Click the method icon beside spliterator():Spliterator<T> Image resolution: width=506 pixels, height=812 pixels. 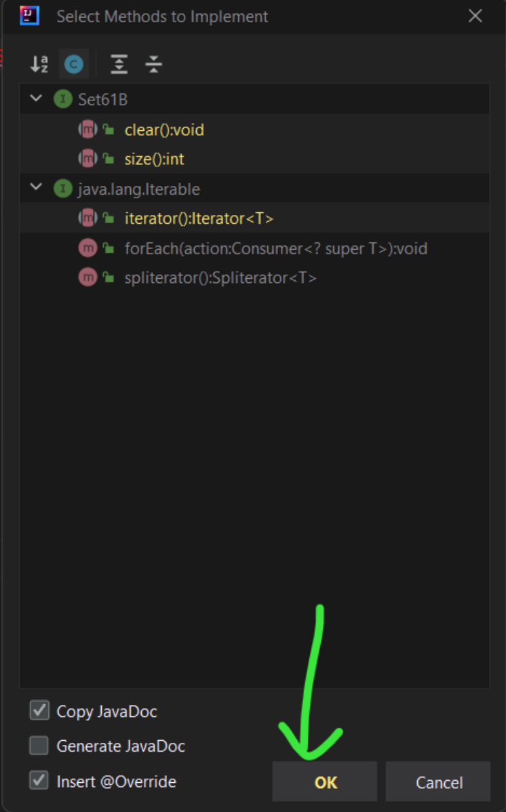[x=88, y=277]
